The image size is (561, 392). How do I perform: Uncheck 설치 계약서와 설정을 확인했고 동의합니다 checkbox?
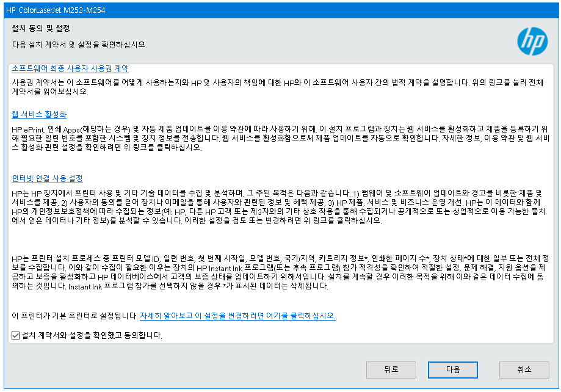15,335
